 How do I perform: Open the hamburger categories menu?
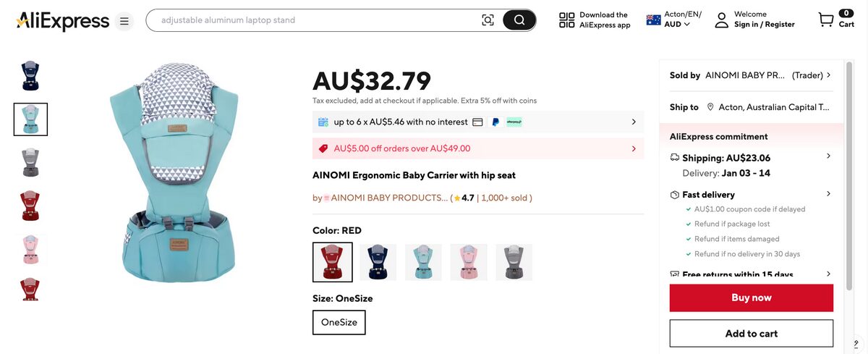pyautogui.click(x=124, y=21)
